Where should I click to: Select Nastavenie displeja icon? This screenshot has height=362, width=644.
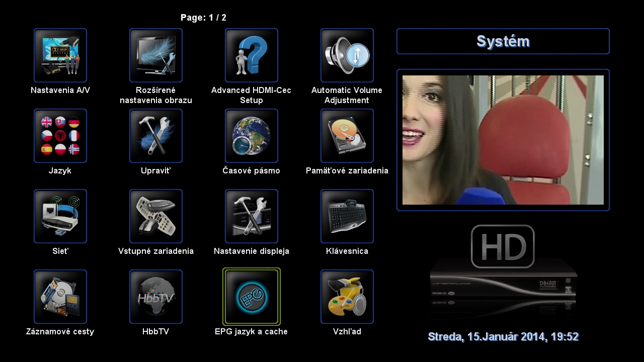point(252,216)
